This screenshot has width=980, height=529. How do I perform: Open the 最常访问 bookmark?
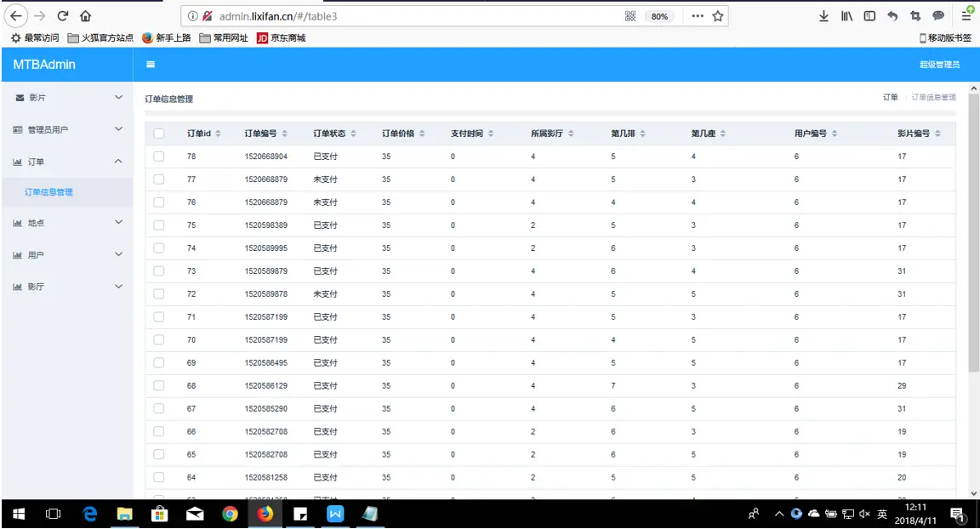click(x=36, y=37)
